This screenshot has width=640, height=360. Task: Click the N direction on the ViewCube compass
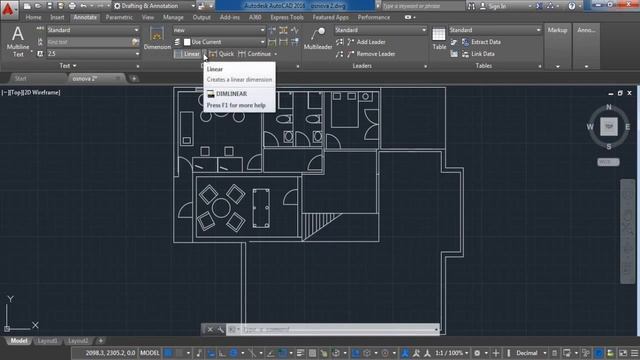609,107
